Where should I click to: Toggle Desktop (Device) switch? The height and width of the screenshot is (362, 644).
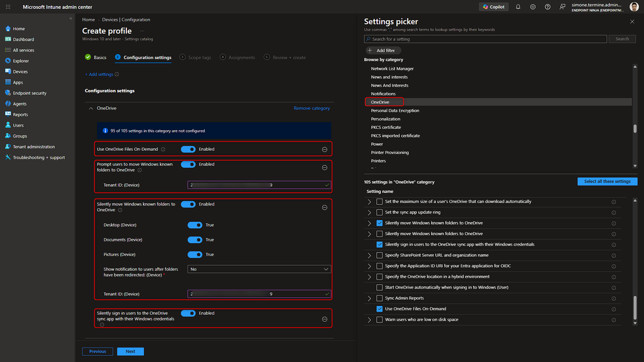tap(195, 225)
